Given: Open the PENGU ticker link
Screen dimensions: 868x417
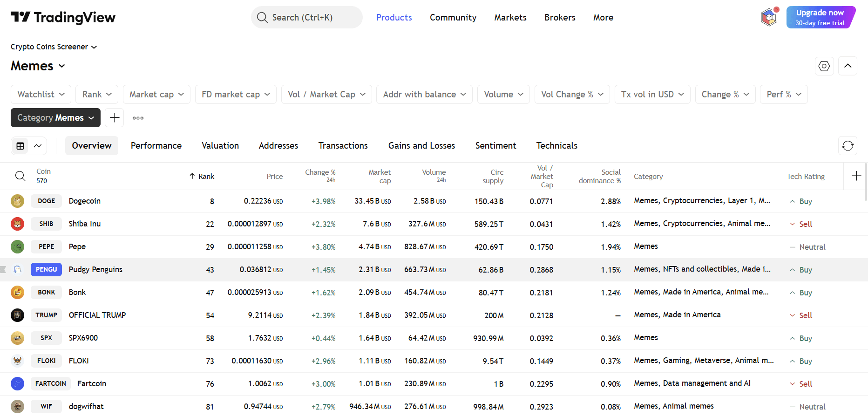Looking at the screenshot, I should tap(46, 270).
